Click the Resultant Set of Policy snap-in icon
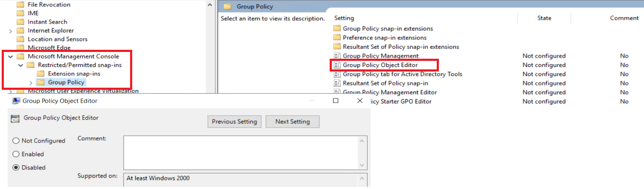Image resolution: width=644 pixels, height=189 pixels. click(x=337, y=83)
